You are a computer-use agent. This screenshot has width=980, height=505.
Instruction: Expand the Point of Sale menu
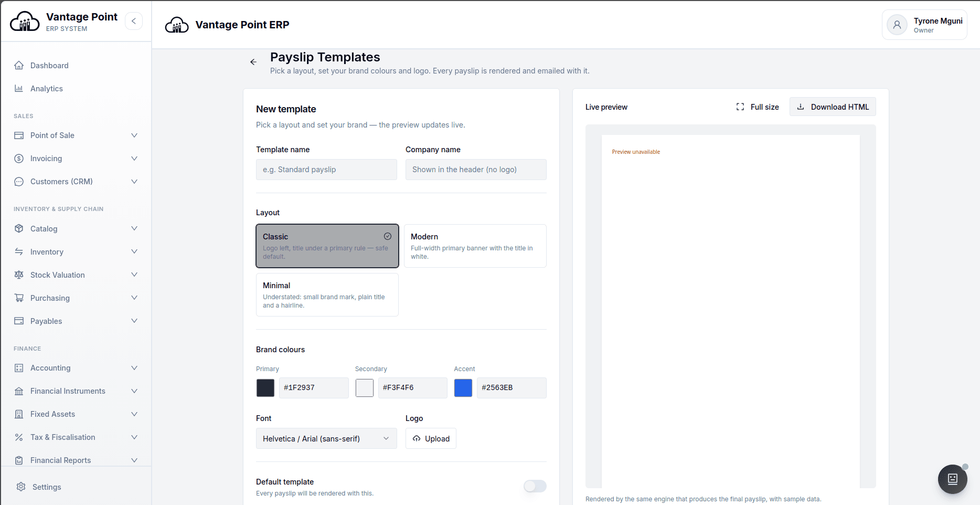click(76, 135)
